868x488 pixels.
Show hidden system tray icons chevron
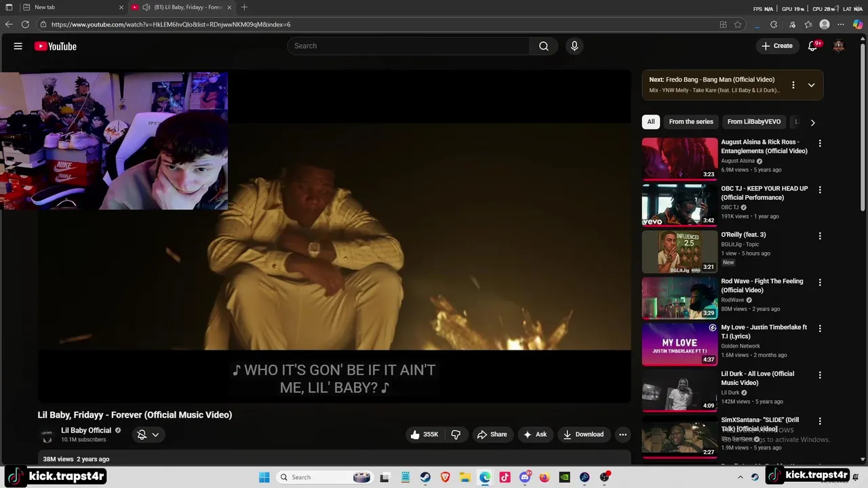point(740,477)
